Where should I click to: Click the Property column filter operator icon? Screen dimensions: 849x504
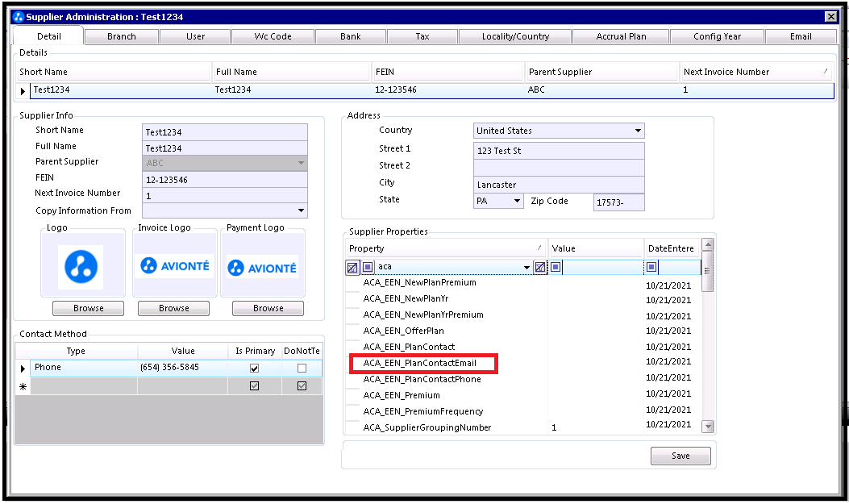click(368, 267)
